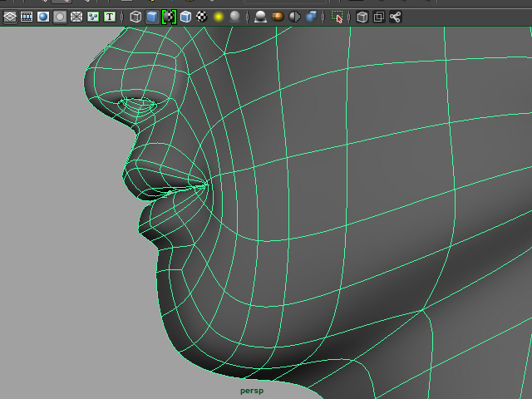
Task: Toggle the viewport grid display icon
Action: click(x=10, y=17)
